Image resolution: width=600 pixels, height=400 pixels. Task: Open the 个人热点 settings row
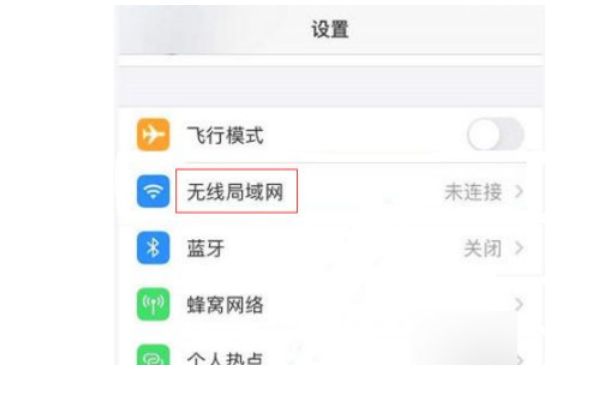coord(330,355)
